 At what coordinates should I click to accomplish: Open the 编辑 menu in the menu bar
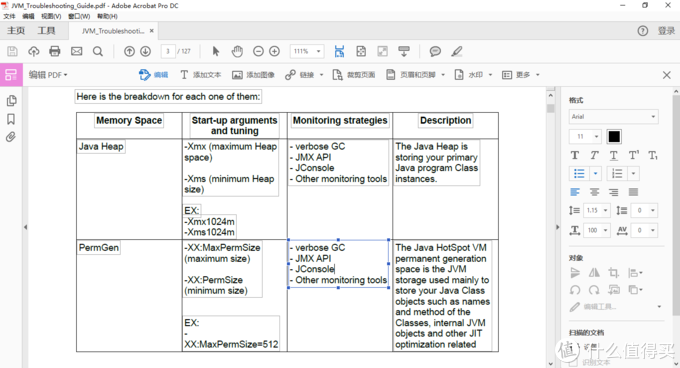coord(28,16)
